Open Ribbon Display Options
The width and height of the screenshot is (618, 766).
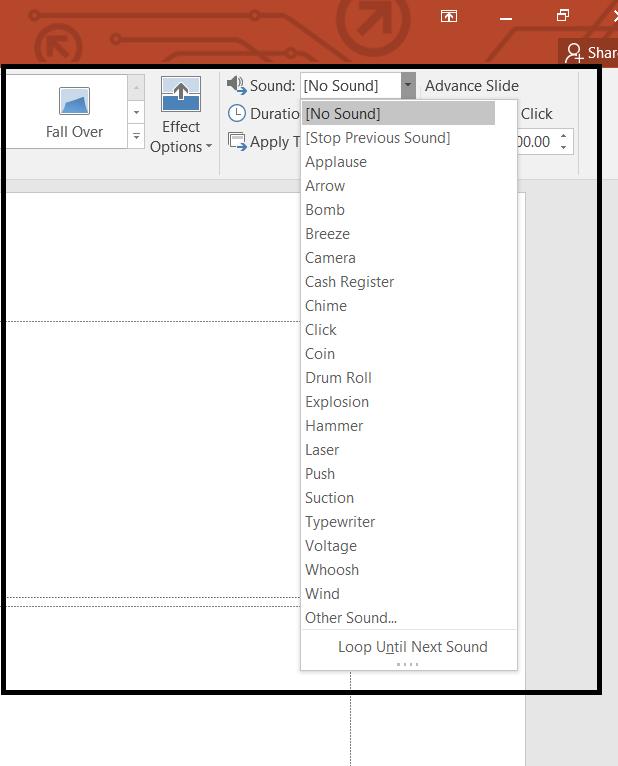(449, 16)
